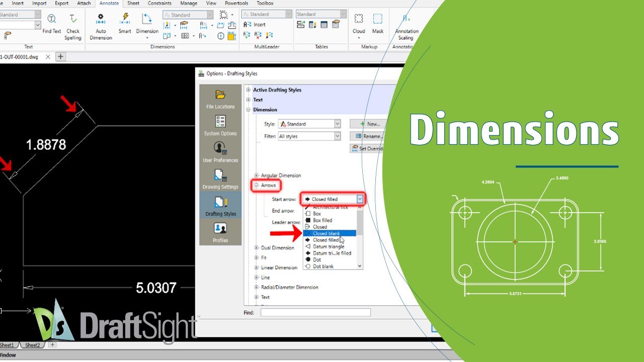Expand the top Text section
This screenshot has height=362, width=644.
point(249,100)
